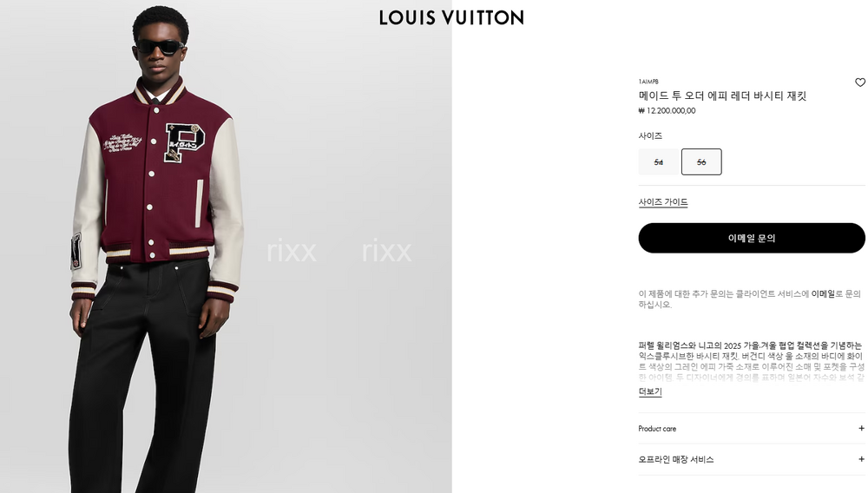Image resolution: width=868 pixels, height=493 pixels.
Task: Click the price ₩ 12.200.000,00
Action: pos(667,110)
